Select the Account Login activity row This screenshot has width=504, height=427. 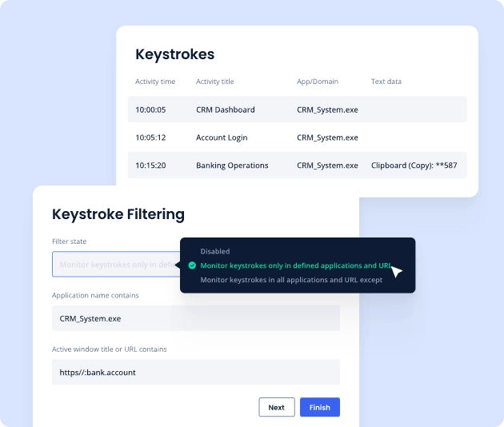(x=297, y=138)
